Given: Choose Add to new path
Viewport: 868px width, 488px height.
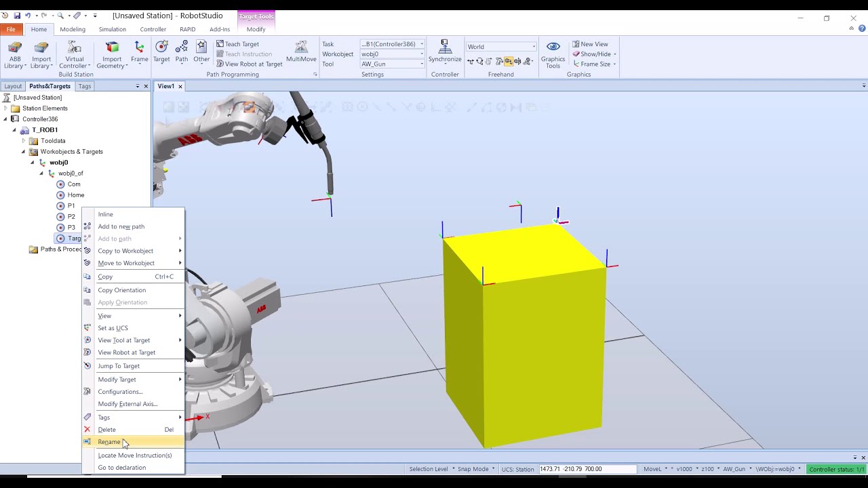Looking at the screenshot, I should [133, 226].
